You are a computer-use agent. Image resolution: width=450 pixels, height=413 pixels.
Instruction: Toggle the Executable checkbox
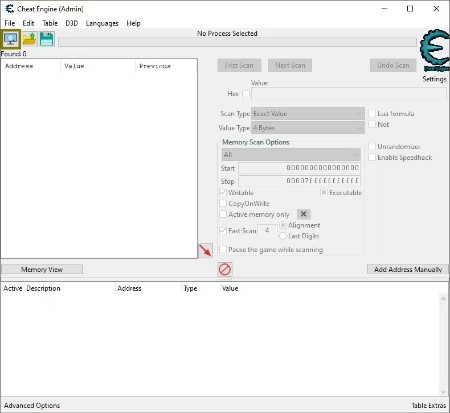323,193
